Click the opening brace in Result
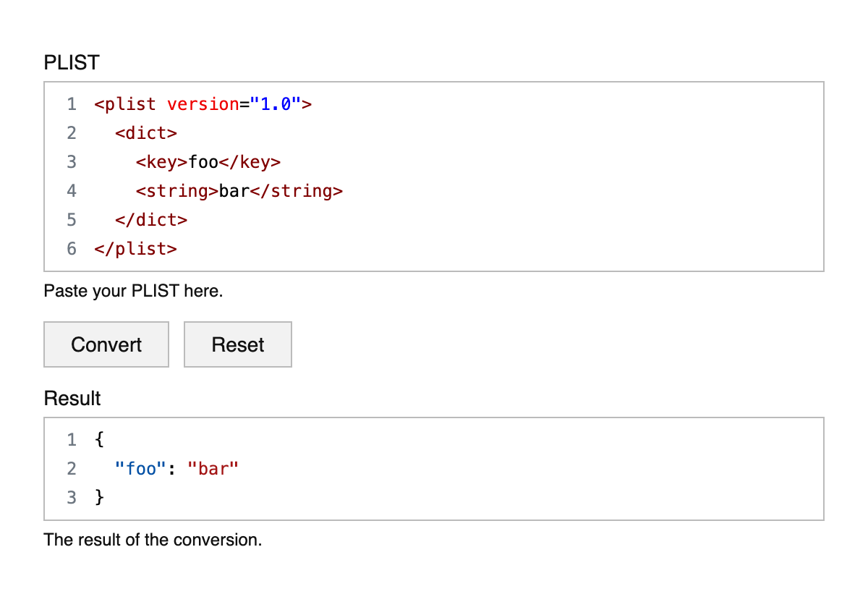This screenshot has width=868, height=602. (x=99, y=440)
